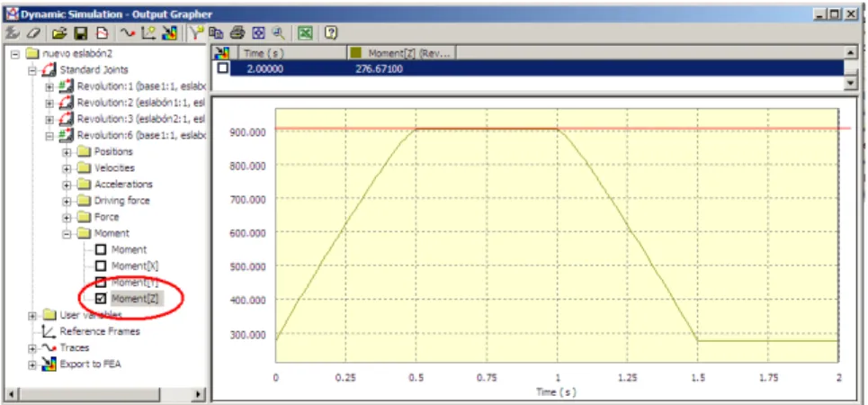
Task: Collapse the Revolution:6 joint node
Action: pos(49,136)
